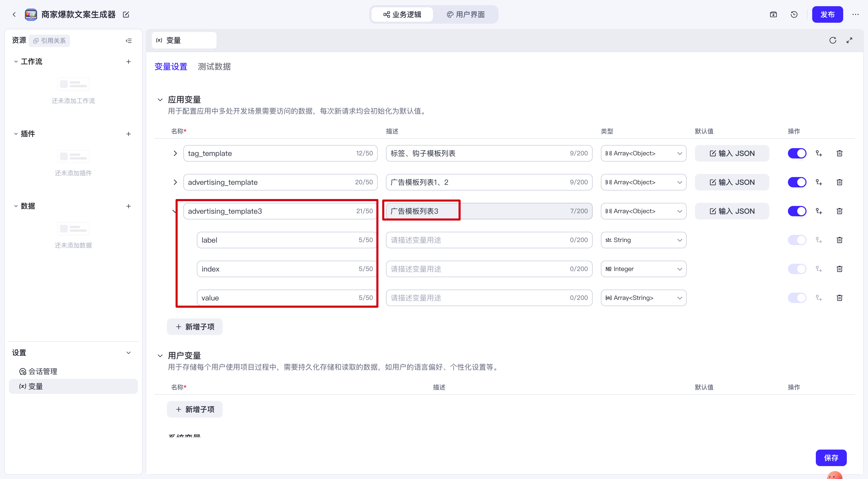This screenshot has height=479, width=868.
Task: Click 输入 JSON for advertising_template3
Action: tap(732, 211)
